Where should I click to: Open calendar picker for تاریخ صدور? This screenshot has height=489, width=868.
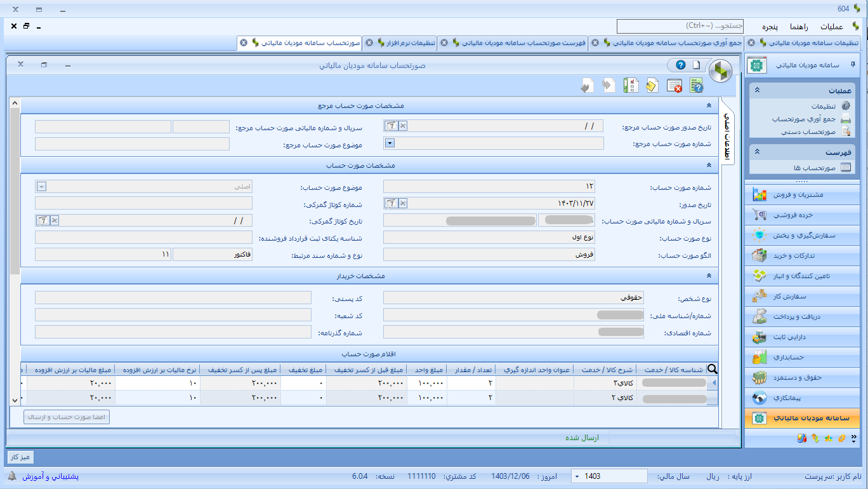(x=391, y=203)
